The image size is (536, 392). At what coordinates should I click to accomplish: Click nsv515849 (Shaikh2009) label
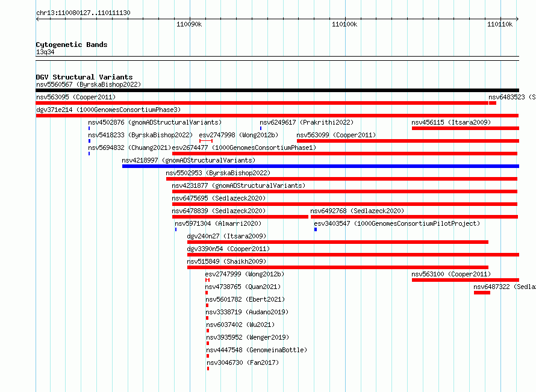coord(226,261)
